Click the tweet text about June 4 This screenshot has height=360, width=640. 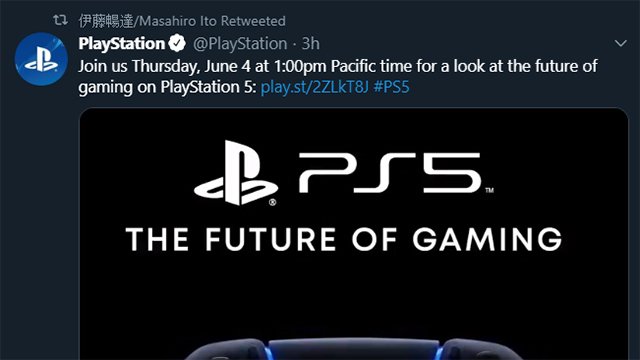pyautogui.click(x=338, y=76)
